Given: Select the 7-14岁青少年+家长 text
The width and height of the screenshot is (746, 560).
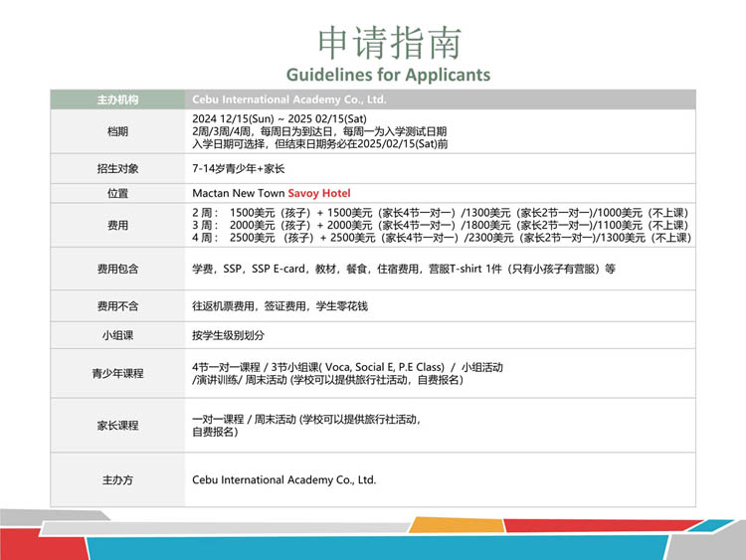Looking at the screenshot, I should tap(238, 169).
